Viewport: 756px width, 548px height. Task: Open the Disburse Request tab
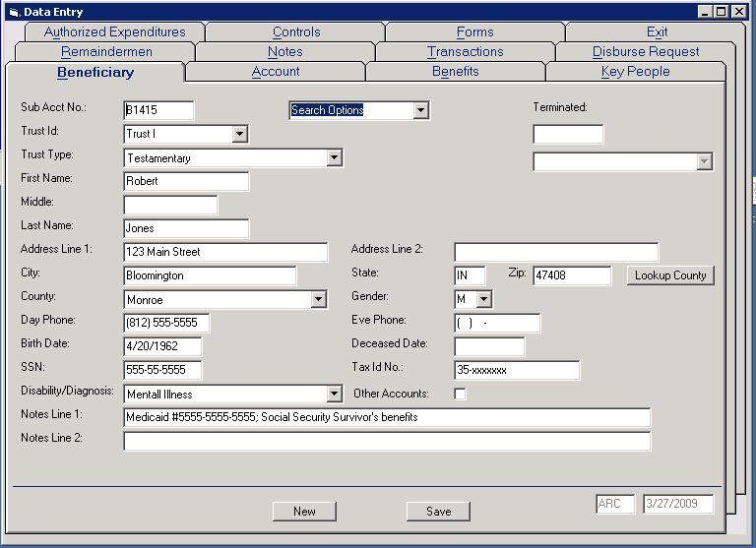[x=646, y=51]
